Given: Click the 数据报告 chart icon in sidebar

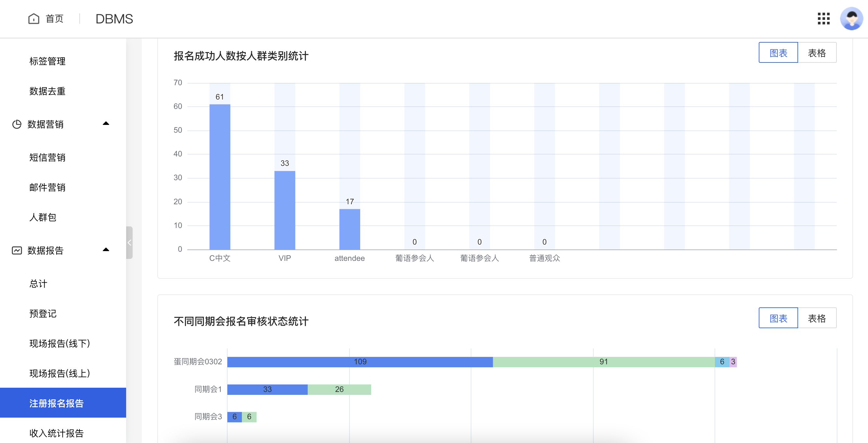Looking at the screenshot, I should 17,250.
